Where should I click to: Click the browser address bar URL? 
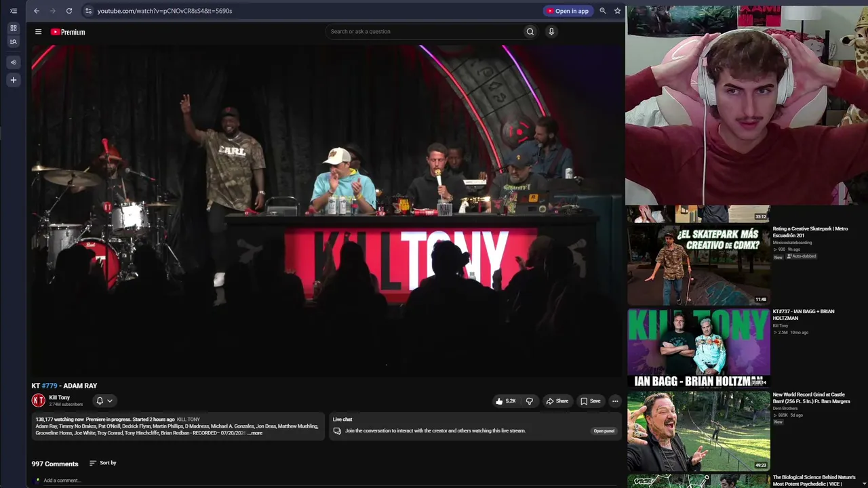click(x=165, y=11)
